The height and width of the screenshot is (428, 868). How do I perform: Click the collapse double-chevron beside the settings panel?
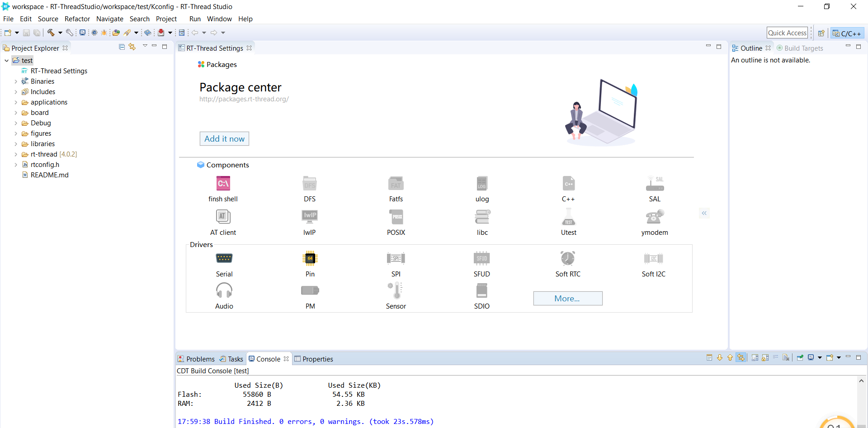tap(704, 213)
